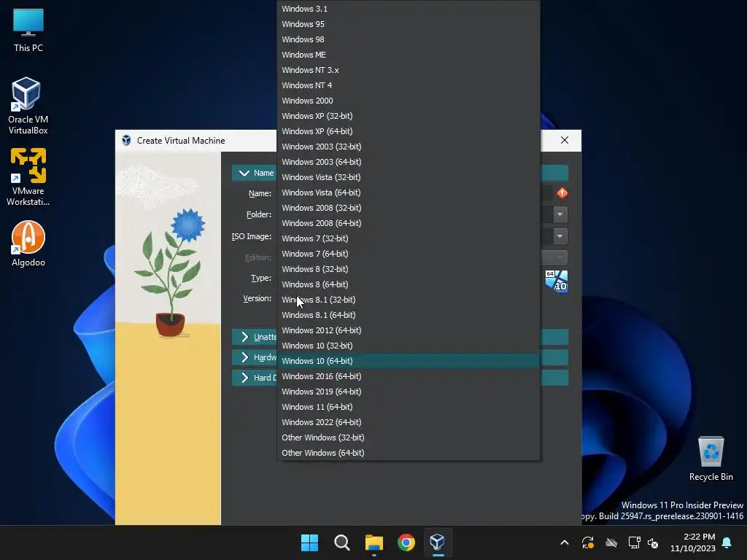Expand the Hard Disk section
Screen dimensions: 747x560
(x=244, y=378)
